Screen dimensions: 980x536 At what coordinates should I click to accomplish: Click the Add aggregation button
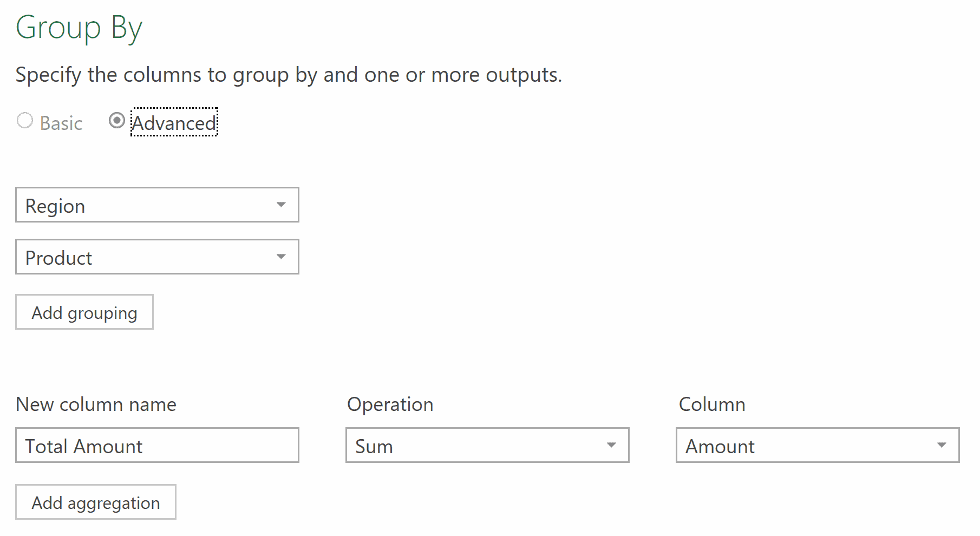tap(96, 502)
